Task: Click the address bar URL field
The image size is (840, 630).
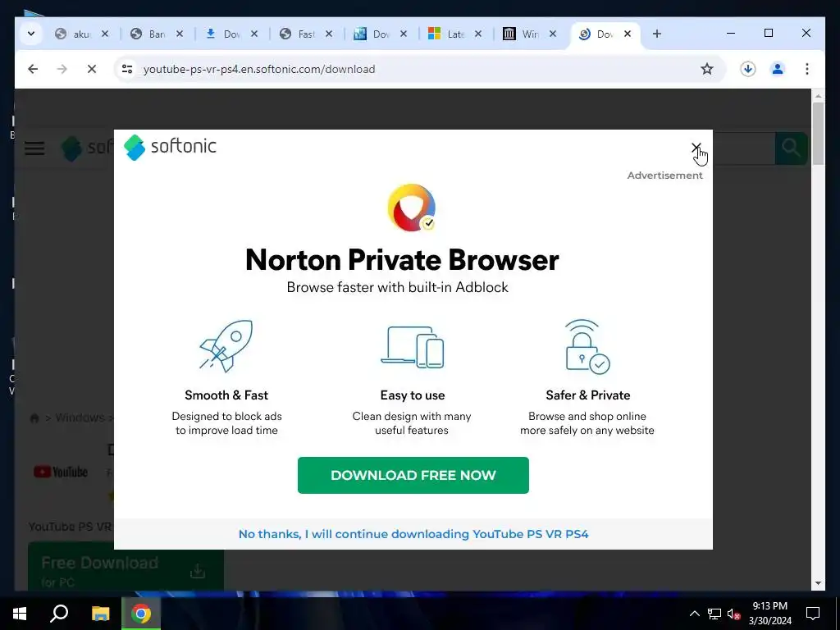Action: (418, 69)
